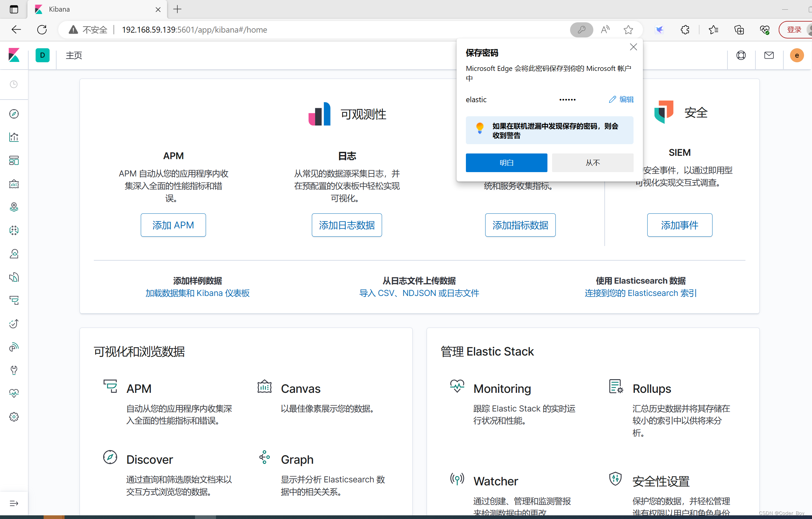The height and width of the screenshot is (519, 812).
Task: Open the Canvas icon in the sidebar
Action: tap(14, 184)
